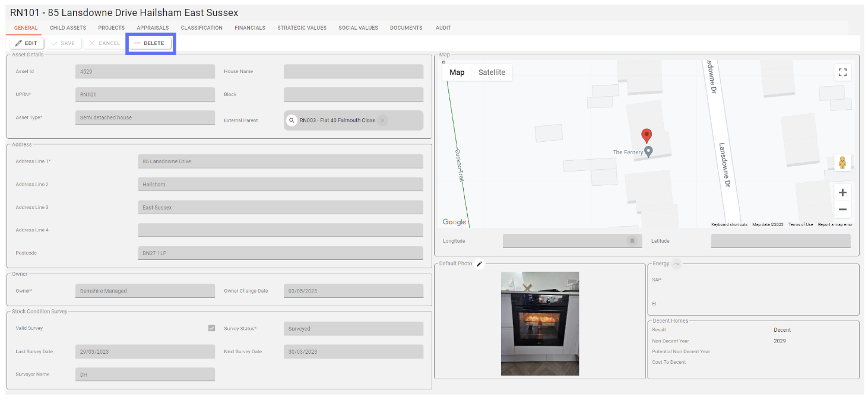
Task: Click the Longitude field
Action: coord(572,241)
